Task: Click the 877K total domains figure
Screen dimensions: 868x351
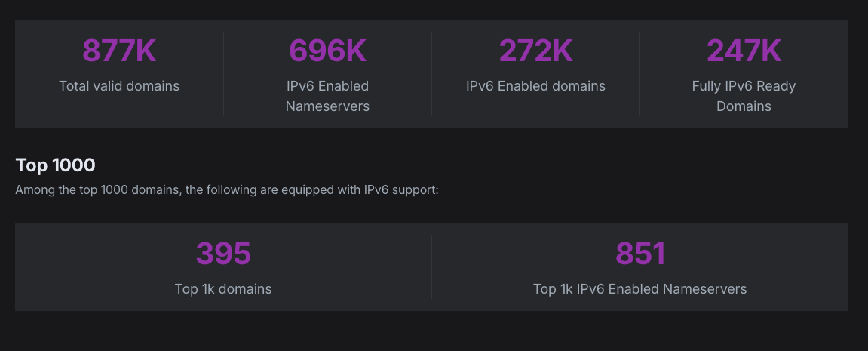Action: tap(119, 51)
